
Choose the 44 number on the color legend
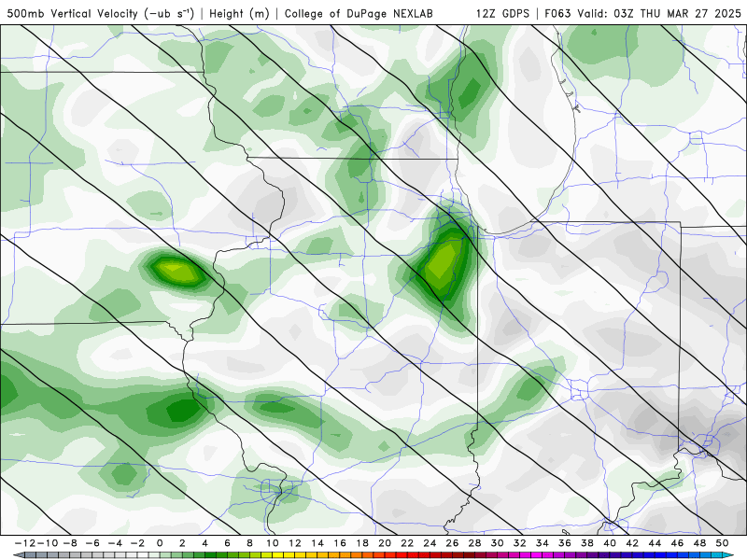[655, 543]
